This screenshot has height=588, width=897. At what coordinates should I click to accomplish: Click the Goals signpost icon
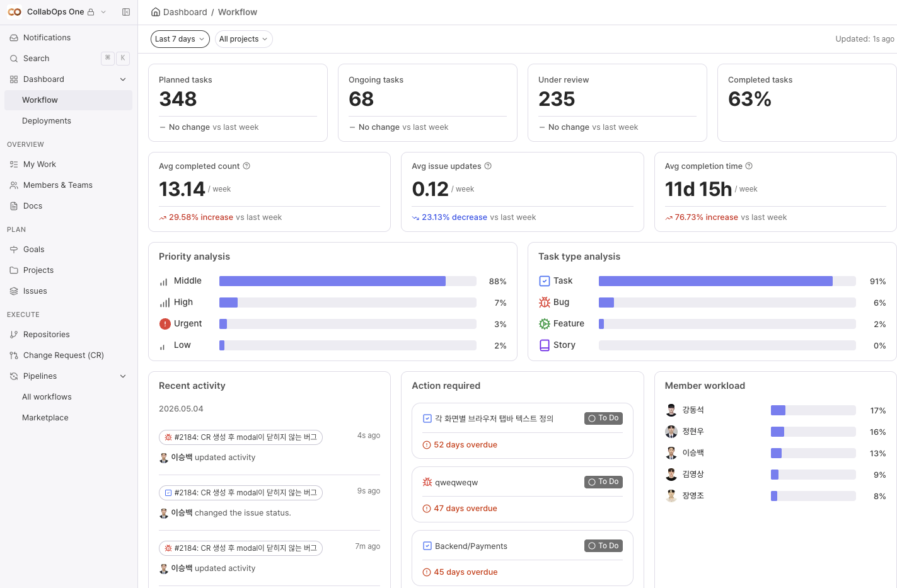coord(14,250)
